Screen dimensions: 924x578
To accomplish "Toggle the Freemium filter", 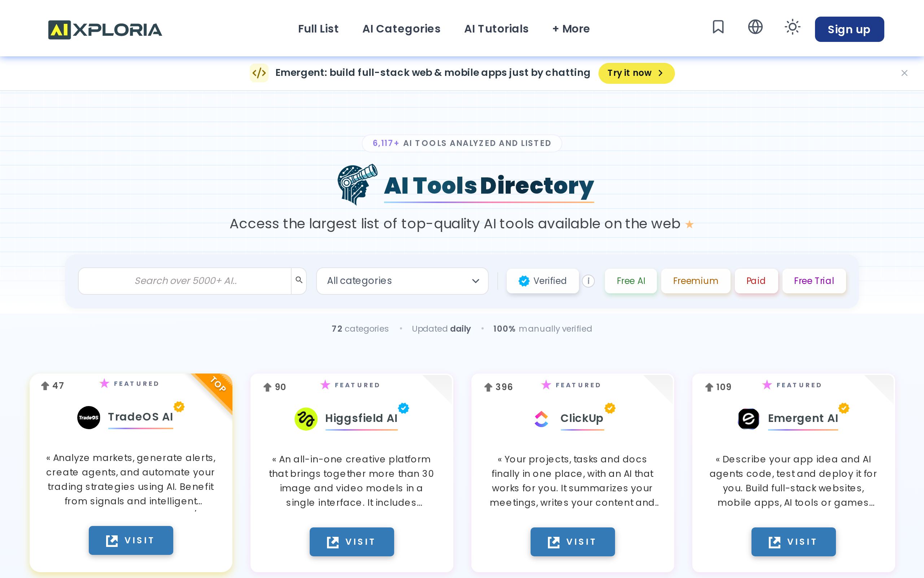I will click(x=695, y=281).
